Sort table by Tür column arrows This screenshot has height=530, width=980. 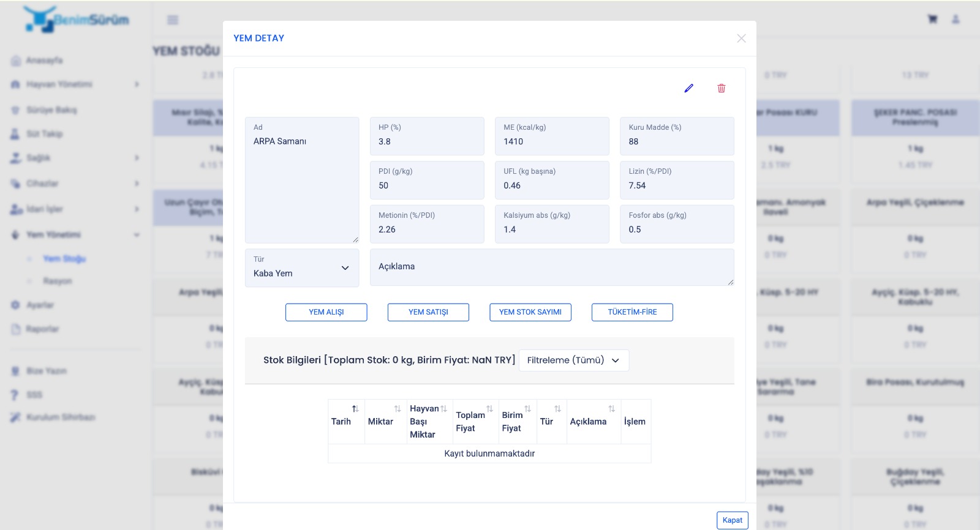click(557, 409)
